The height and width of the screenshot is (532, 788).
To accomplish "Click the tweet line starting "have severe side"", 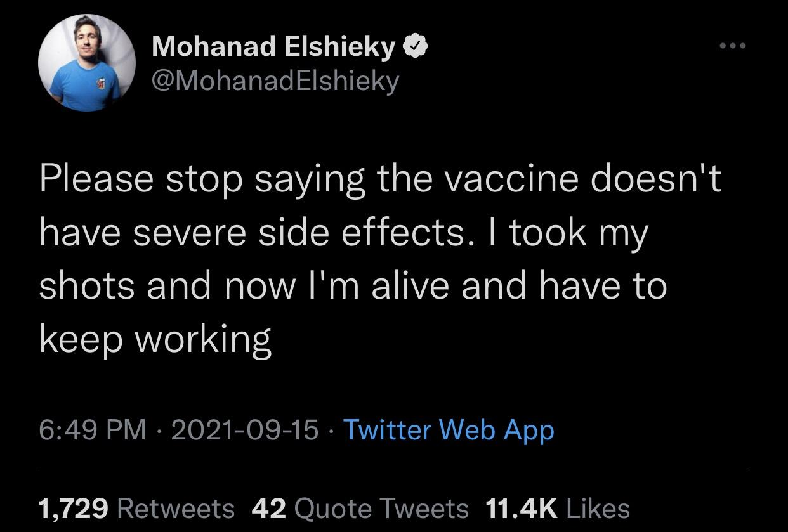I will (343, 233).
